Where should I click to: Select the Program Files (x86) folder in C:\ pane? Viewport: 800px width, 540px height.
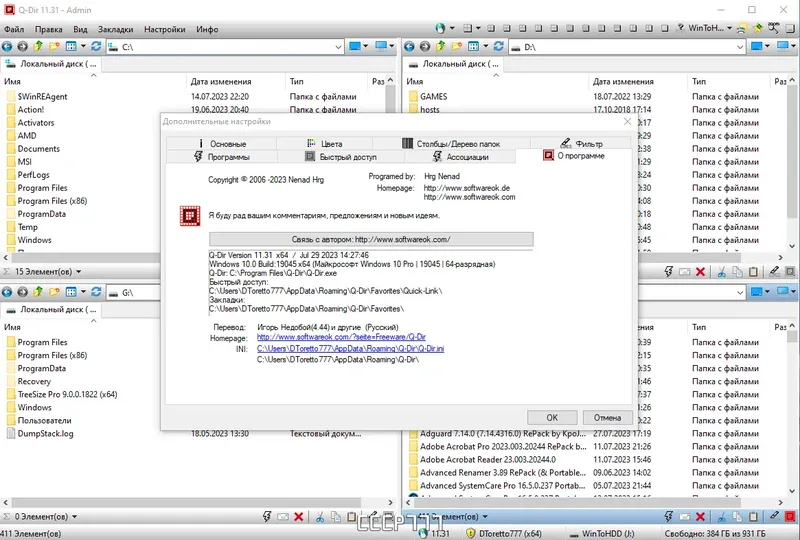click(x=52, y=201)
